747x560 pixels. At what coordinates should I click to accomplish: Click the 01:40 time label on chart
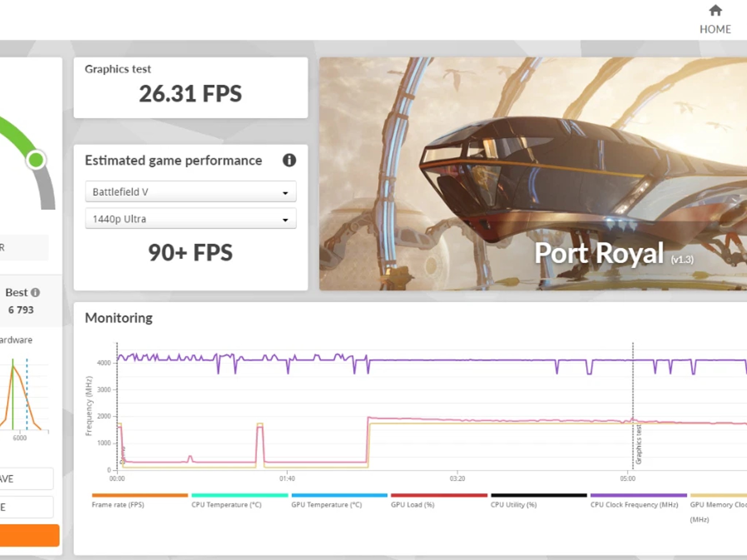(287, 478)
